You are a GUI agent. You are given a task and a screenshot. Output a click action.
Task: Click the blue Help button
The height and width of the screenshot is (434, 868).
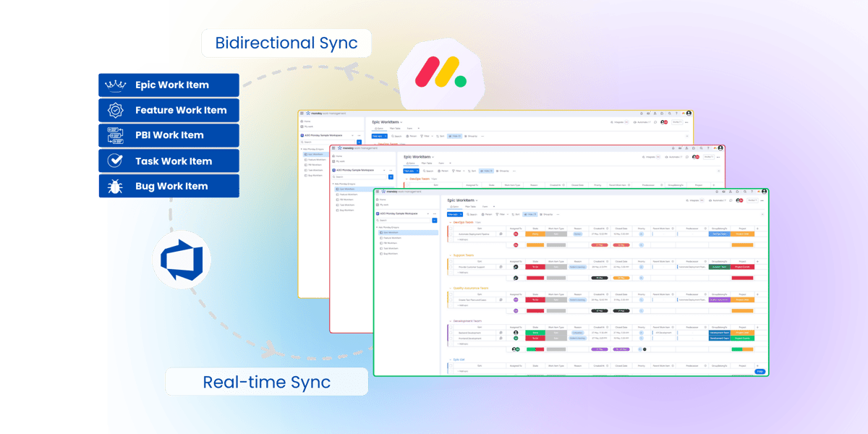759,371
